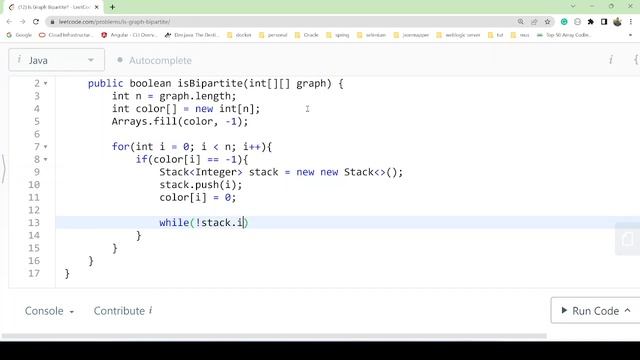This screenshot has height=360, width=640.
Task: Open the tab search chevron
Action: click(573, 6)
